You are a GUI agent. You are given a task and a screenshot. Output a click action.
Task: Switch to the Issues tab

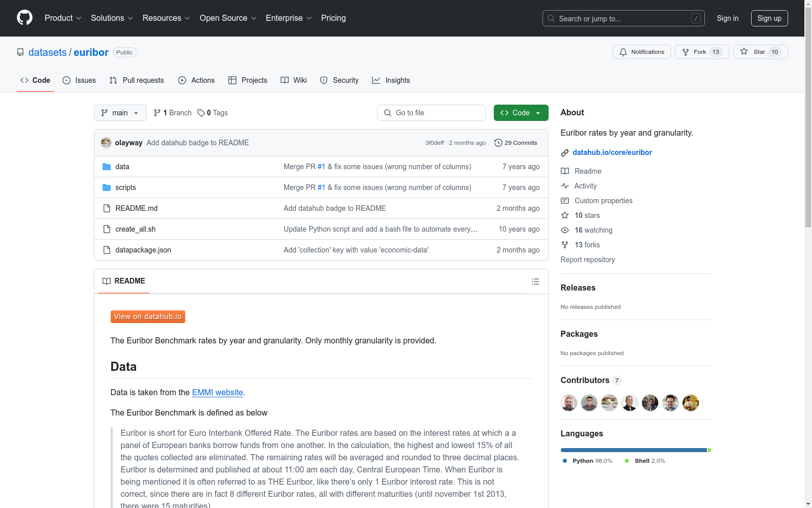pos(79,80)
